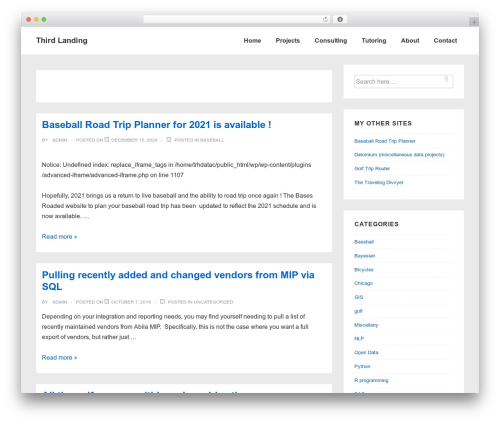Select the Chicago category
This screenshot has height=423, width=500.
point(363,283)
